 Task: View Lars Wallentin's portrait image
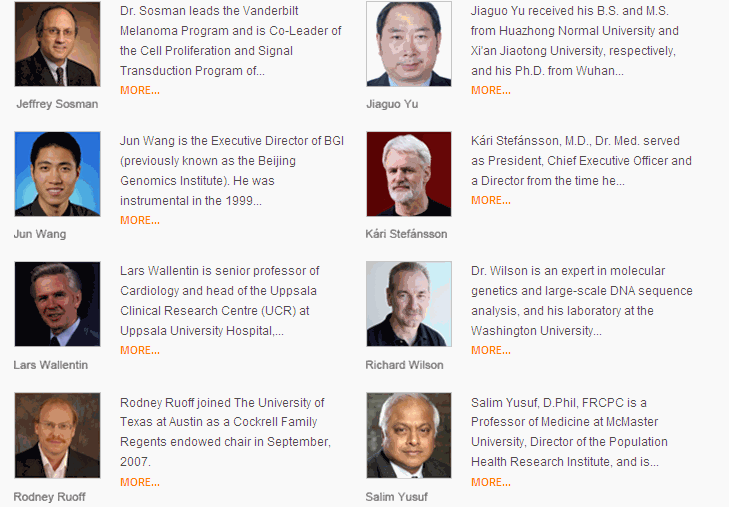pos(57,304)
